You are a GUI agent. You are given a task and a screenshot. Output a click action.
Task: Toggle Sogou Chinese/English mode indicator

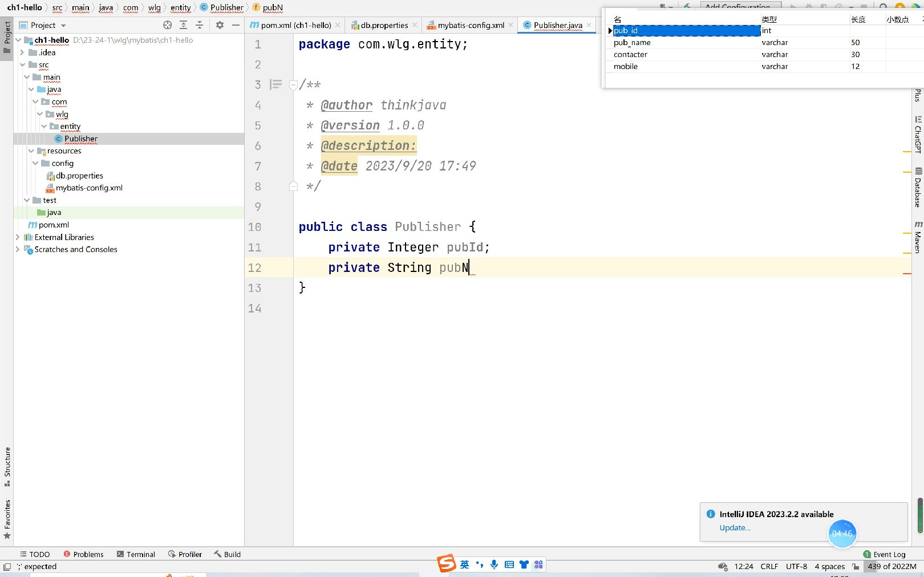465,564
